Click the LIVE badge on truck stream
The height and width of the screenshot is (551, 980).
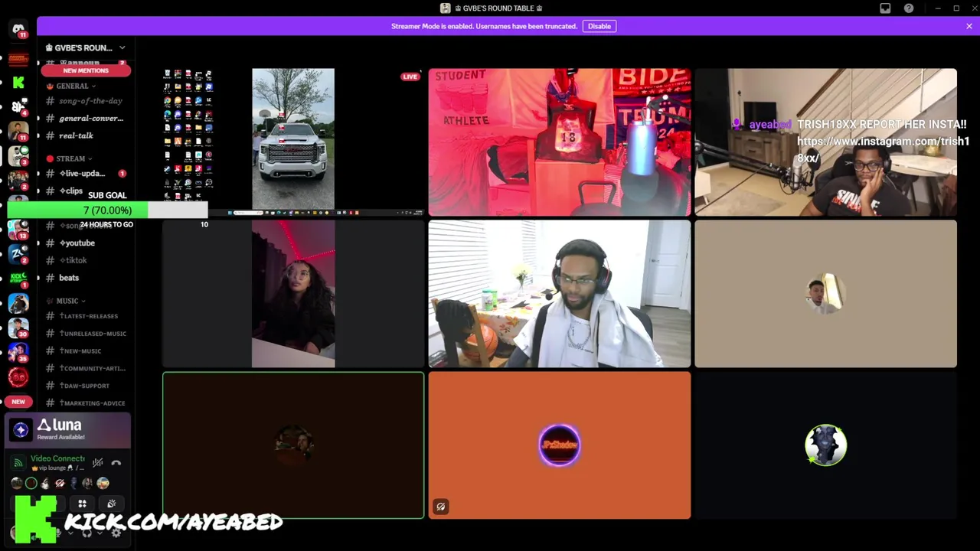(x=410, y=77)
